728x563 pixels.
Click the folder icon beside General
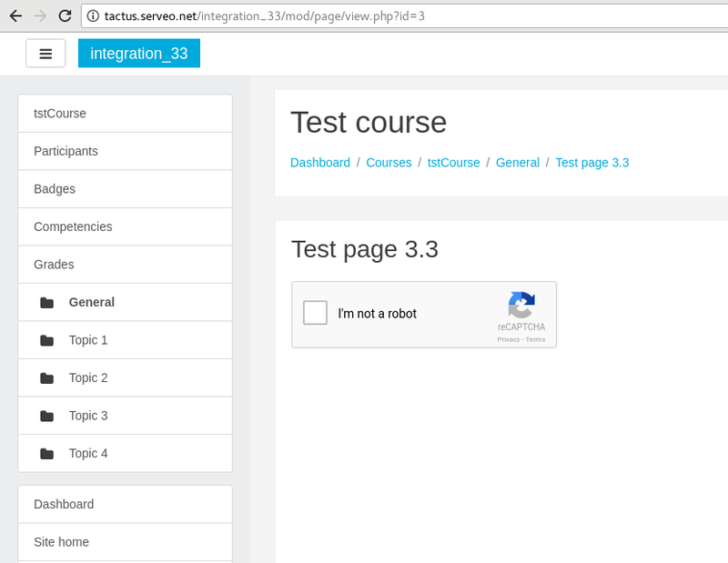click(47, 303)
